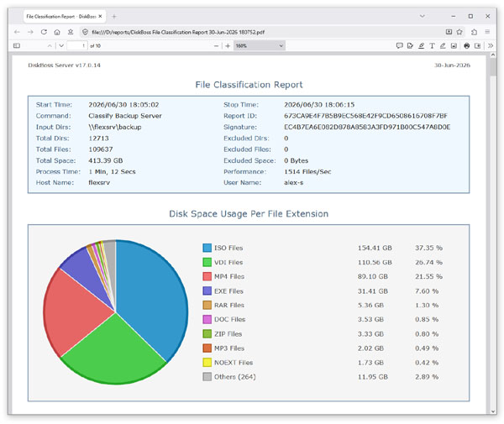Save the PDF document
Image resolution: width=504 pixels, height=424 pixels.
[478, 46]
